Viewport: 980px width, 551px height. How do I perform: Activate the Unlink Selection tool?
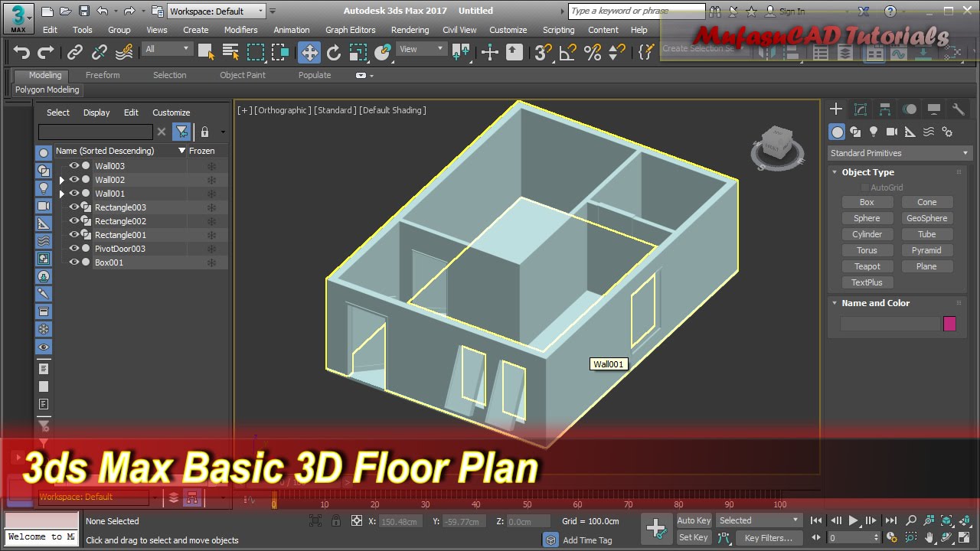click(100, 52)
